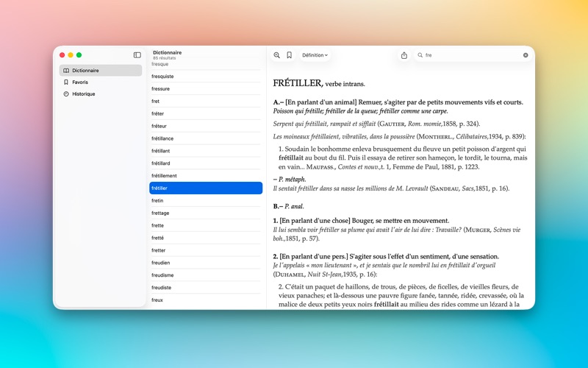The image size is (588, 368).
Task: Open the share icon in toolbar
Action: click(x=404, y=55)
